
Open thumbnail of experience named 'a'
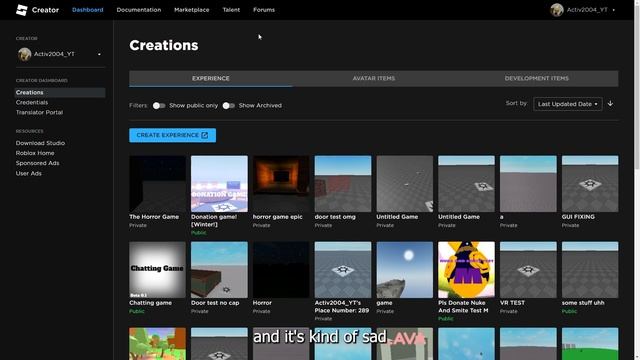click(x=528, y=184)
